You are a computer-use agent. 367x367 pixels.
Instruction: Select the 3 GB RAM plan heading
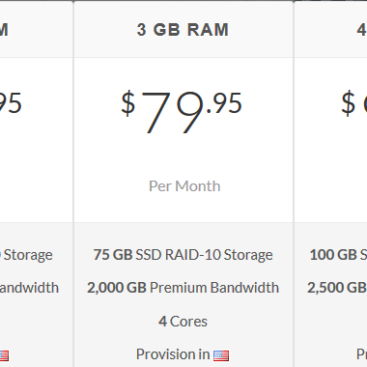(183, 30)
